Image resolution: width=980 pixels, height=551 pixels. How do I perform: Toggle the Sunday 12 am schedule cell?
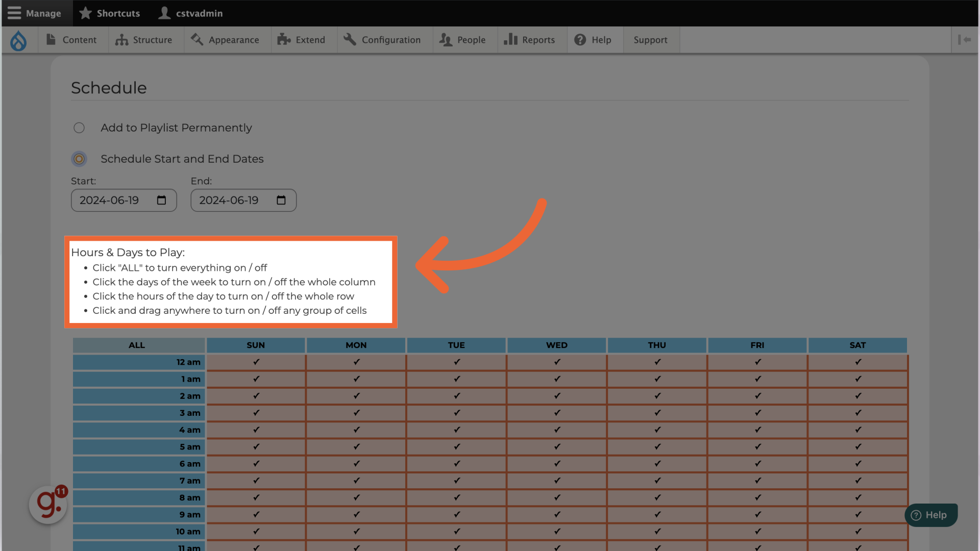pyautogui.click(x=256, y=362)
